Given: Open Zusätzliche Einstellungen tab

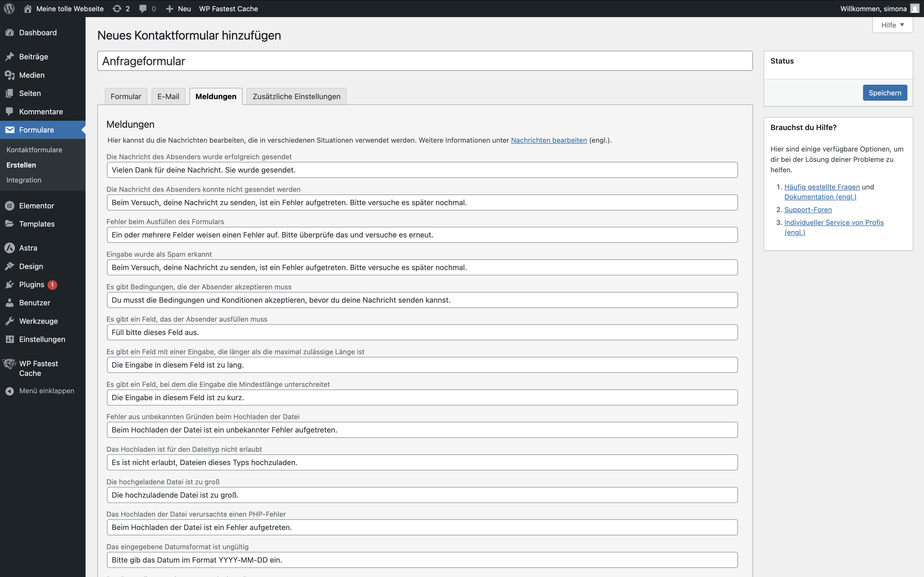Looking at the screenshot, I should 296,96.
